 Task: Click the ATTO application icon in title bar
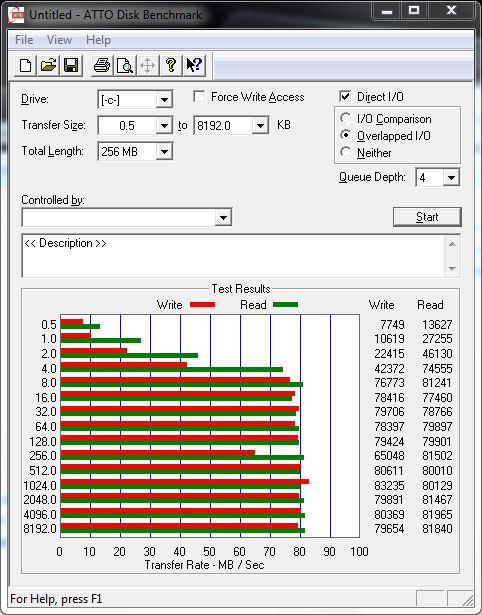(16, 15)
